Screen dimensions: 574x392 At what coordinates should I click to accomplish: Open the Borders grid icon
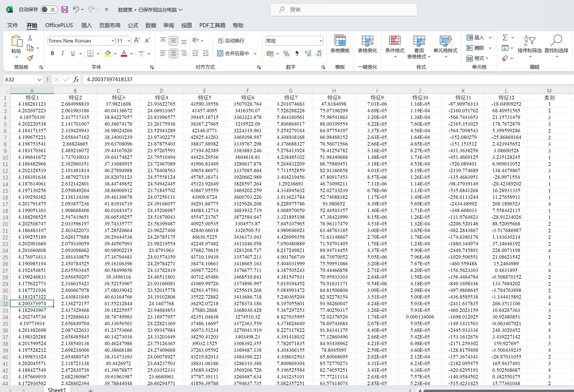[90, 53]
